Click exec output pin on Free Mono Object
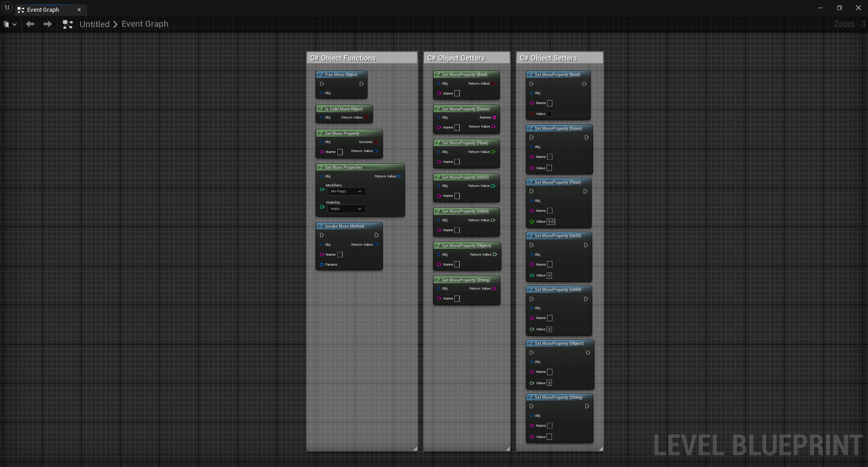 361,84
